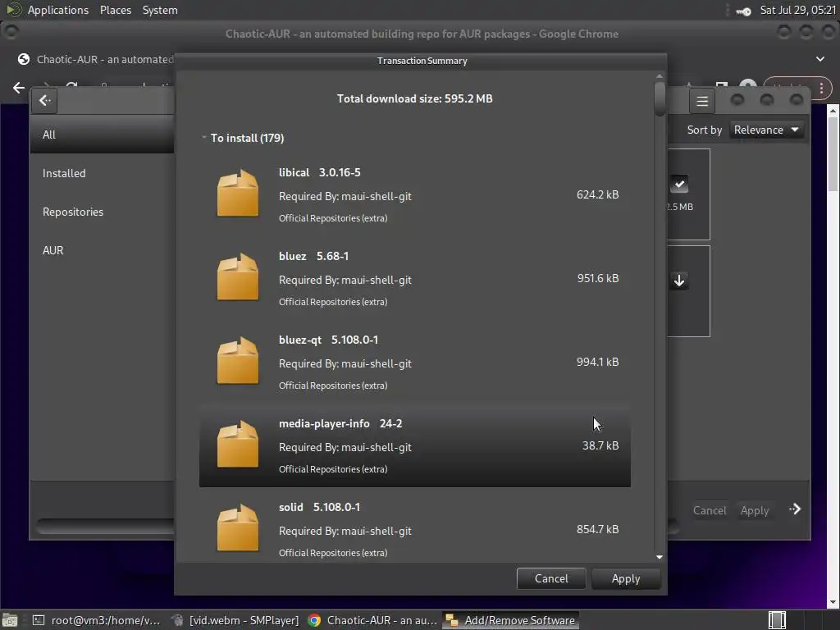Click the dimmed Cancel in main window
840x630 pixels.
710,510
